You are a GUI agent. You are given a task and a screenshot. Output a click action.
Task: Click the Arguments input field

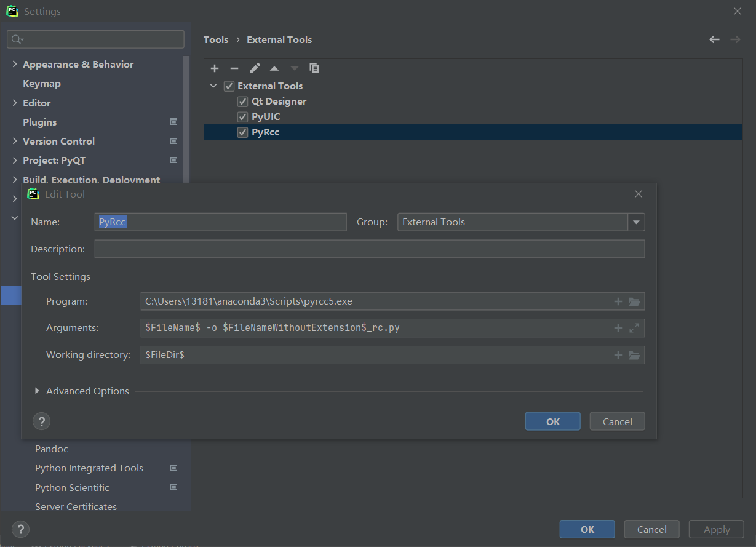[x=392, y=328]
